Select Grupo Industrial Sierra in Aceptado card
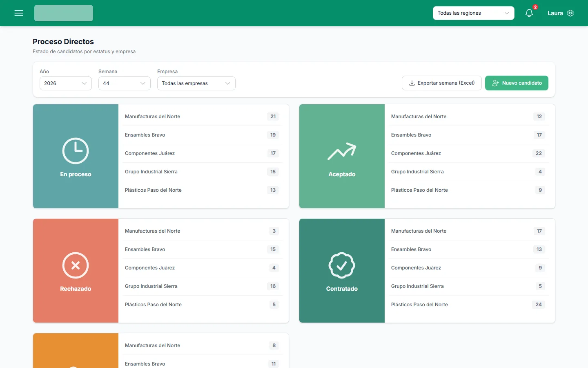588x368 pixels. click(x=469, y=172)
